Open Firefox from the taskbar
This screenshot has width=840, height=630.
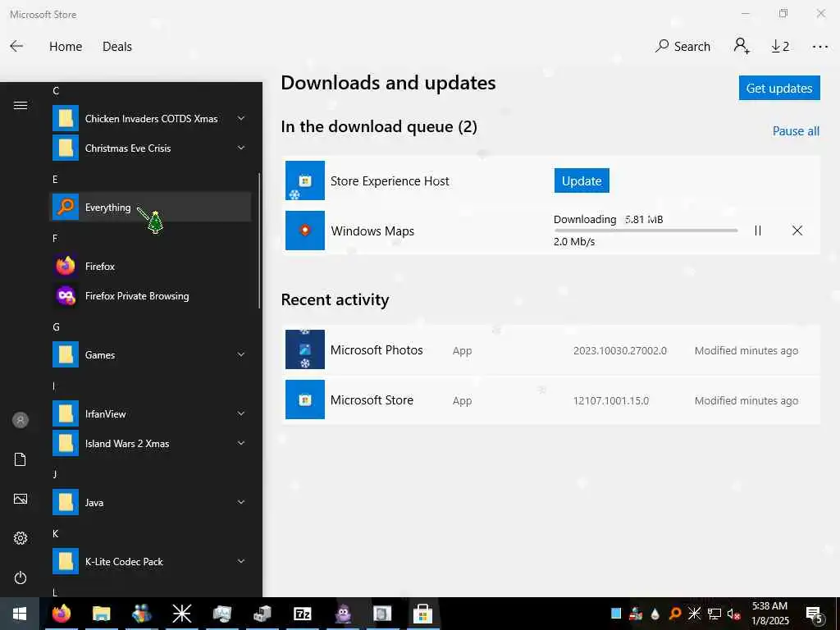point(61,614)
